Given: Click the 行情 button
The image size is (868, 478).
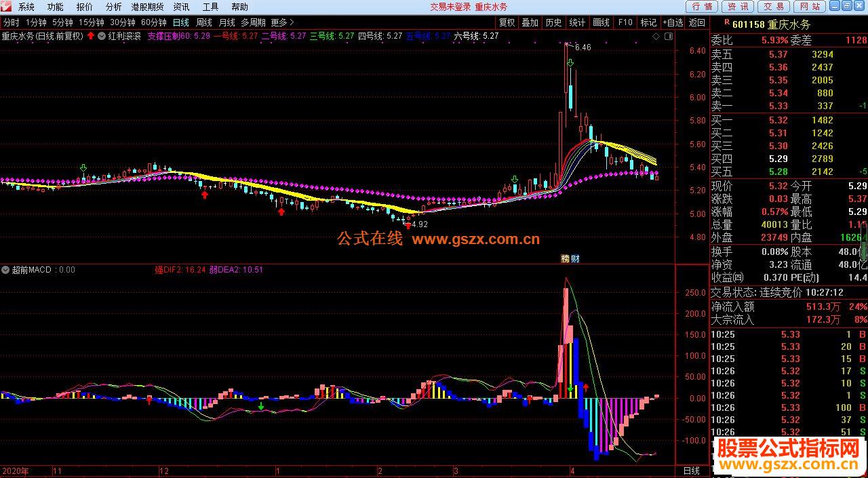Looking at the screenshot, I should point(703,7).
